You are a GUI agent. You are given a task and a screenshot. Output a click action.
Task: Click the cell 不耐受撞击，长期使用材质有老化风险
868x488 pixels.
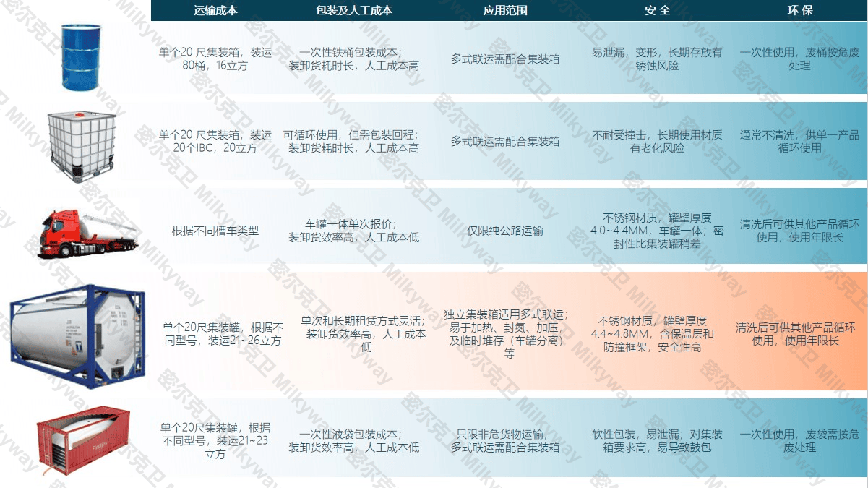click(657, 141)
